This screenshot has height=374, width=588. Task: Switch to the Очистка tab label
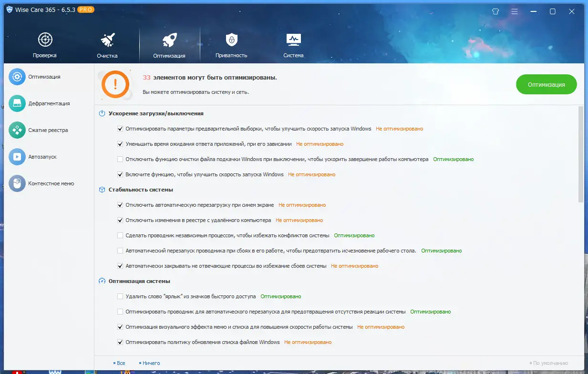click(107, 55)
